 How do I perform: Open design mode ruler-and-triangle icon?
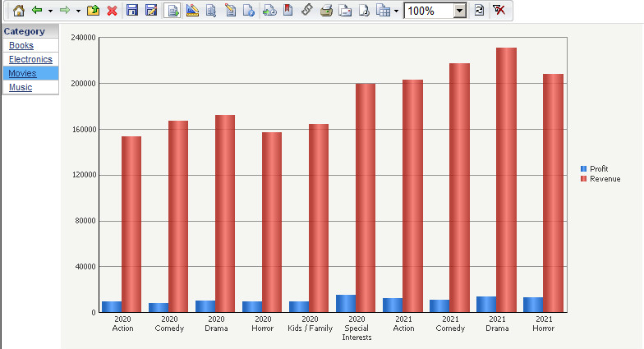click(192, 10)
